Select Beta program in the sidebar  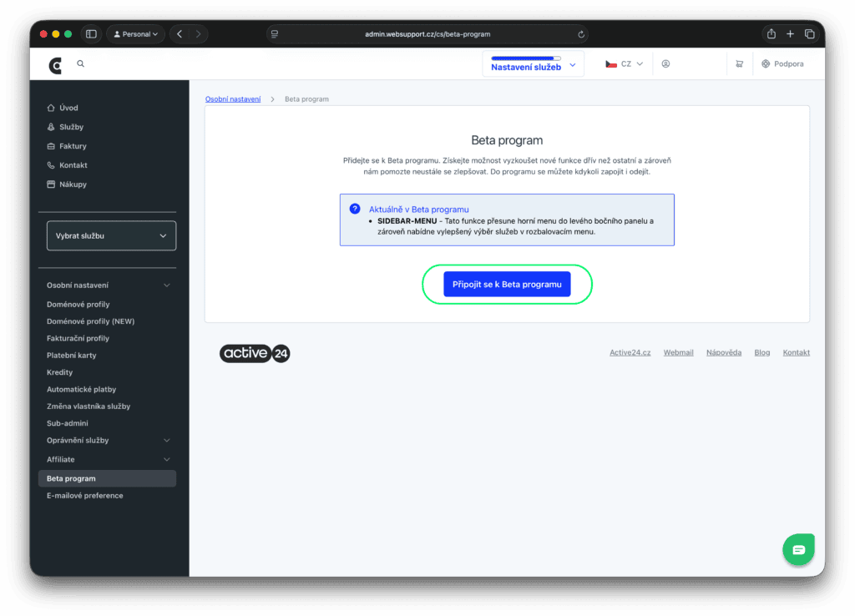pos(72,477)
